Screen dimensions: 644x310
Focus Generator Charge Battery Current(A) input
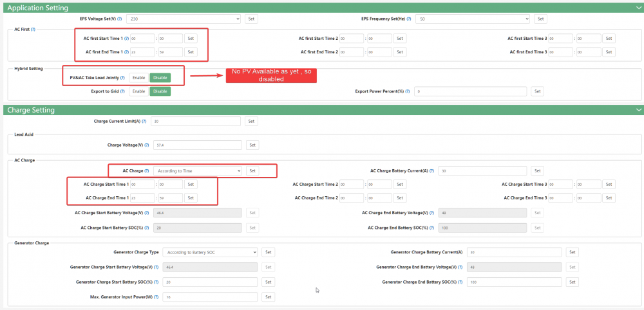(x=514, y=252)
